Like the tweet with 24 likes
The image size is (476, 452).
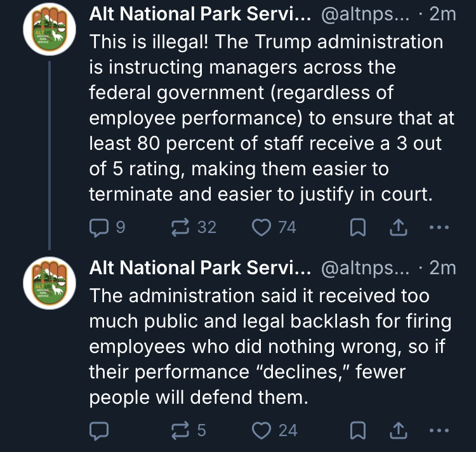pos(261,430)
